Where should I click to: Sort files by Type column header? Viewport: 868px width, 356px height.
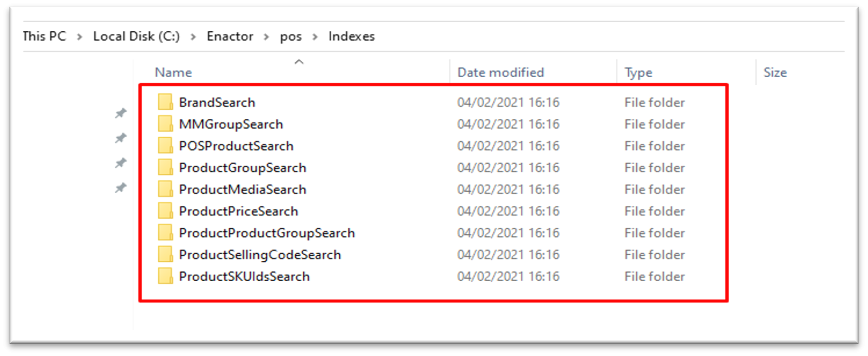pyautogui.click(x=638, y=72)
